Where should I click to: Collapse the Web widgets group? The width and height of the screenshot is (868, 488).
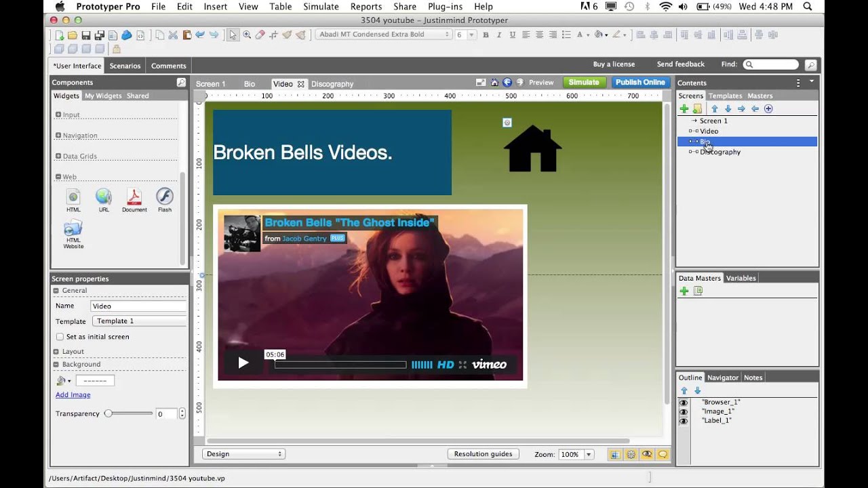point(58,177)
